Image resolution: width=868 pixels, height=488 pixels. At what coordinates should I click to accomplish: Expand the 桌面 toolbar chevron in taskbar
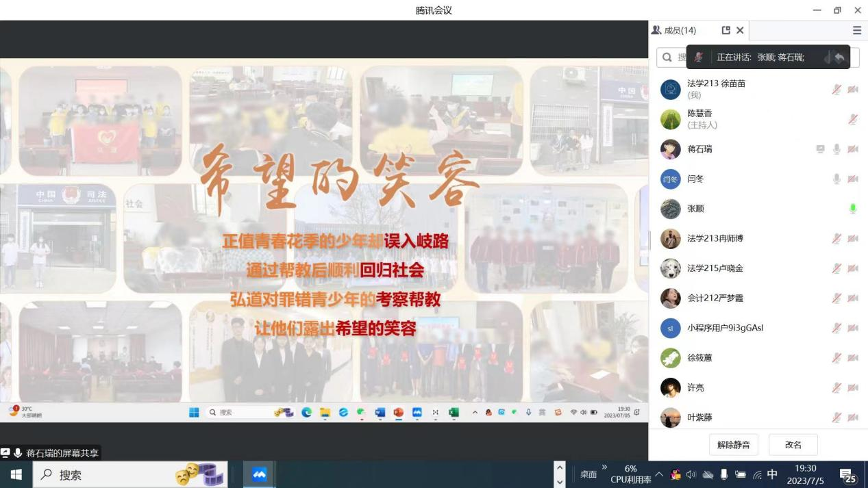point(604,467)
